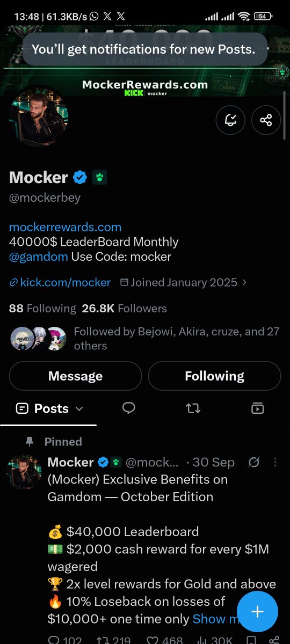
Task: Open the mockerrewards.com link in bio
Action: 65,227
